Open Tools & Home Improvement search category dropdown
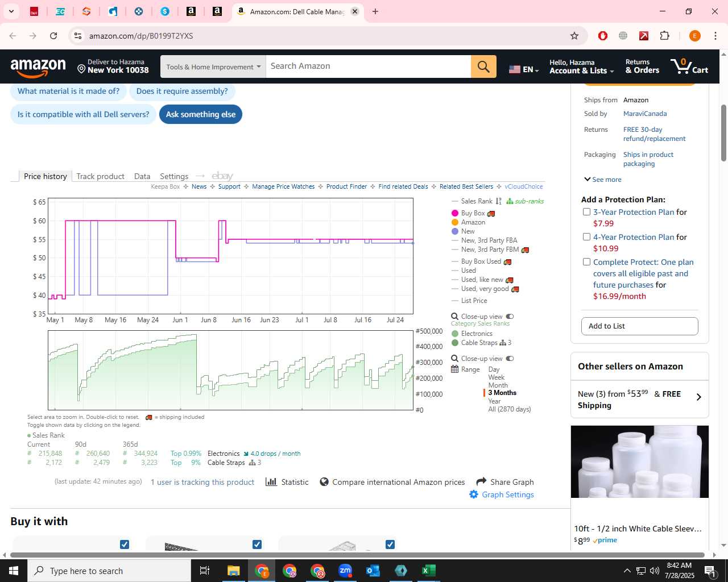 (213, 66)
